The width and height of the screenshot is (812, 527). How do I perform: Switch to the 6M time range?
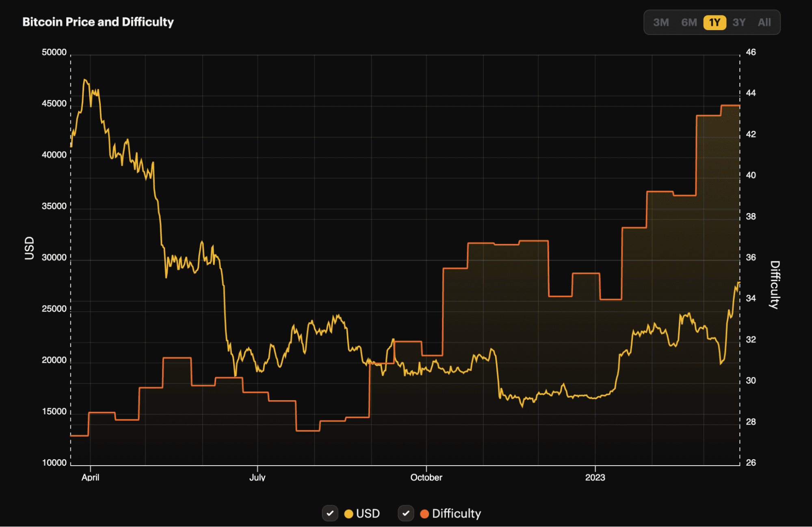point(689,22)
